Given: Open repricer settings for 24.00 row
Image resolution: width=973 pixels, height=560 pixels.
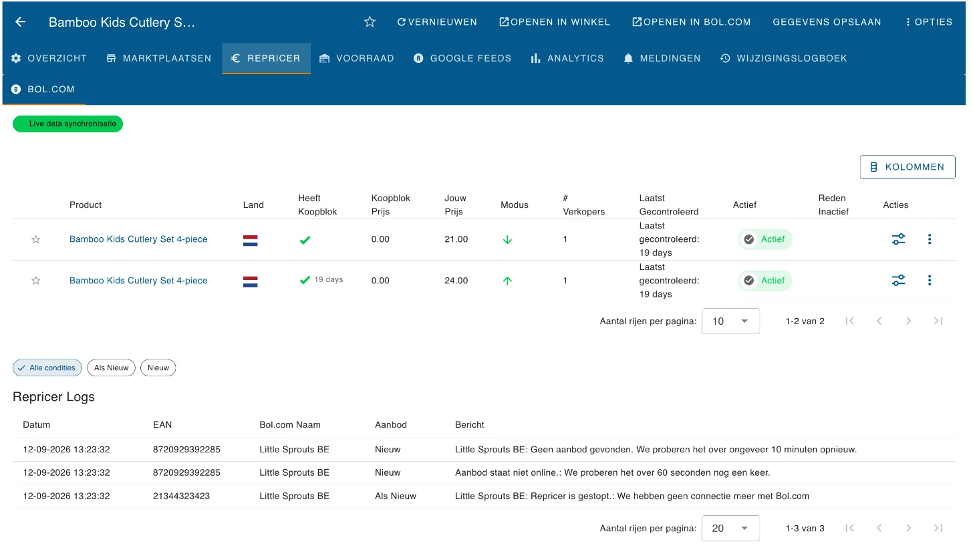Looking at the screenshot, I should pyautogui.click(x=899, y=281).
